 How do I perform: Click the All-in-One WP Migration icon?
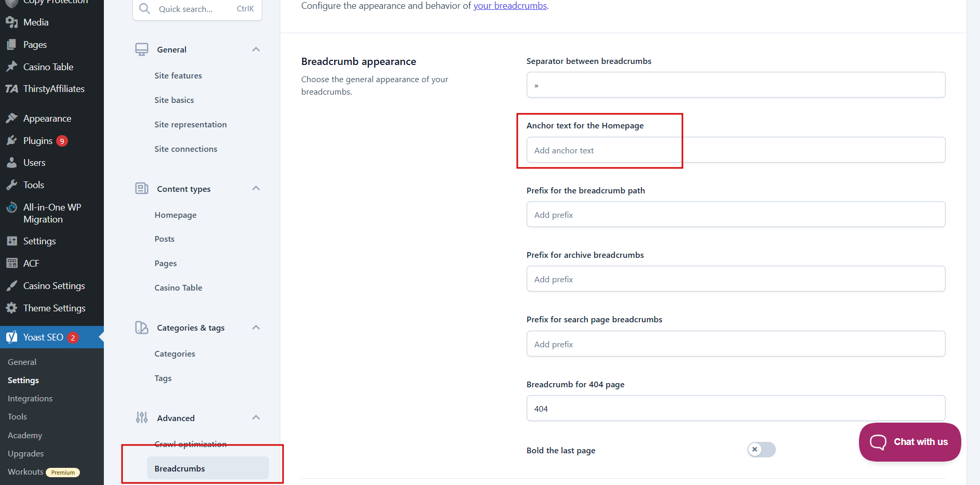point(11,207)
